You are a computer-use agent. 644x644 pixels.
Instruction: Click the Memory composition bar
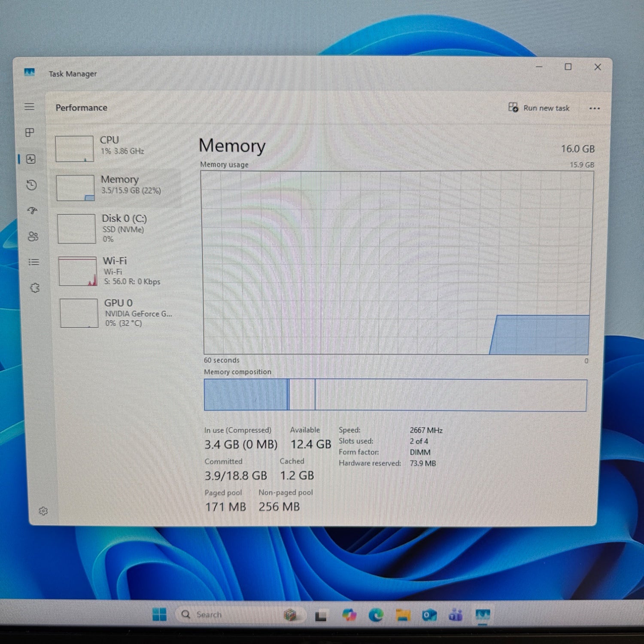click(x=395, y=395)
